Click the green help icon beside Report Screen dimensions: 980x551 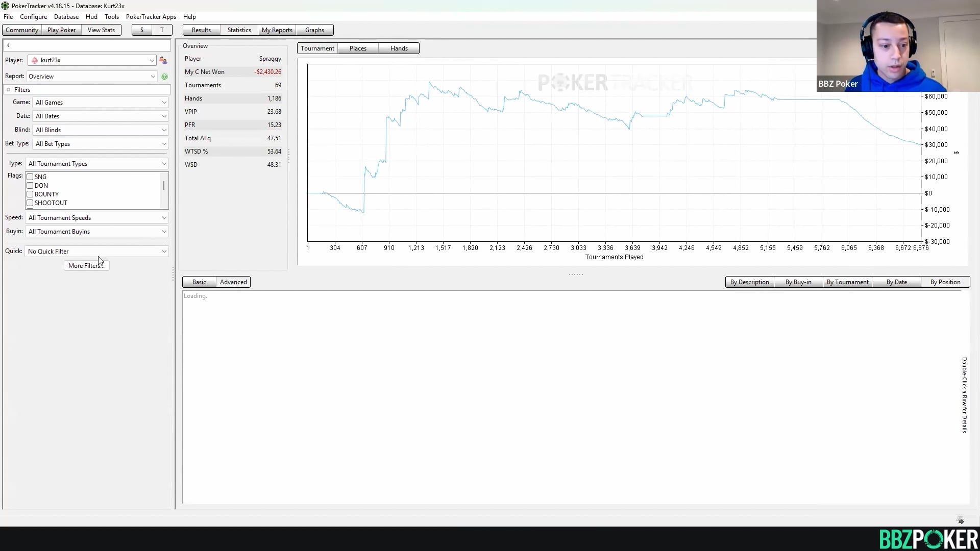pyautogui.click(x=164, y=77)
